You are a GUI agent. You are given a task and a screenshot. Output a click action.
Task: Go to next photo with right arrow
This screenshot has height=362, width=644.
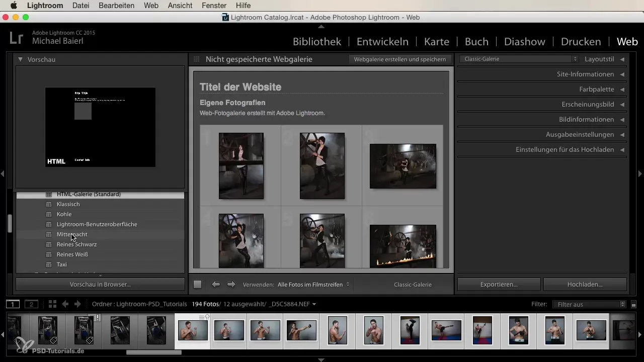[231, 285]
